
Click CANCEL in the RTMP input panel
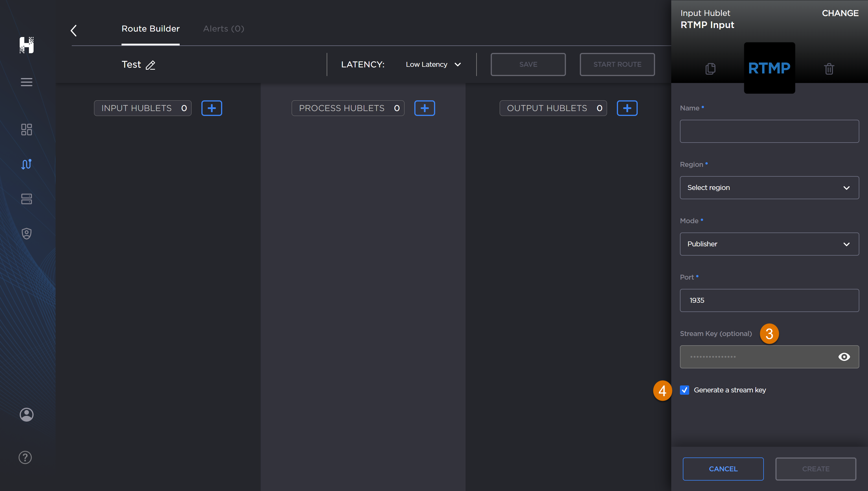coord(723,469)
